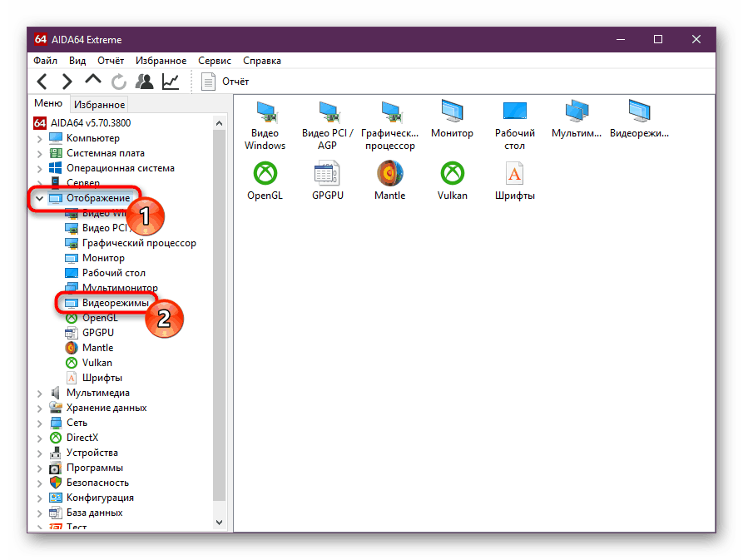Image resolution: width=743 pixels, height=560 pixels.
Task: Open the Vulkan icon in right pane
Action: coord(453,181)
